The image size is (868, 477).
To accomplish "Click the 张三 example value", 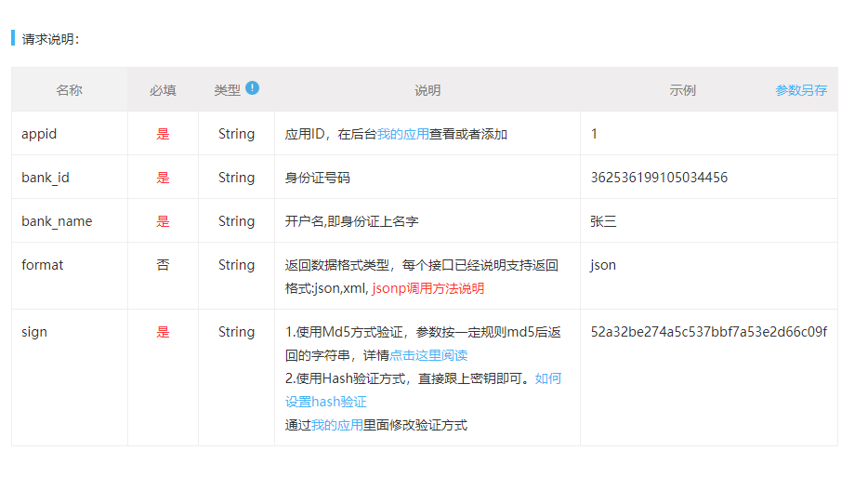I will click(603, 221).
